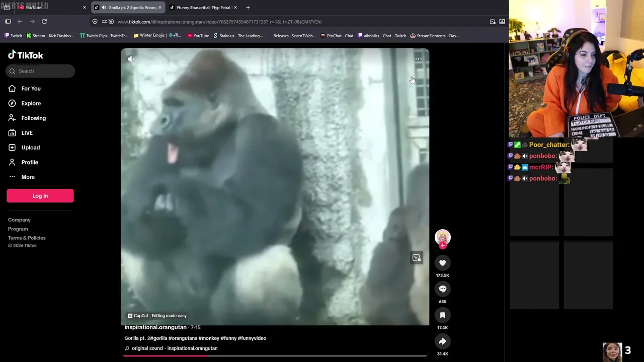
Task: Open the #monkey hashtag
Action: click(x=209, y=338)
